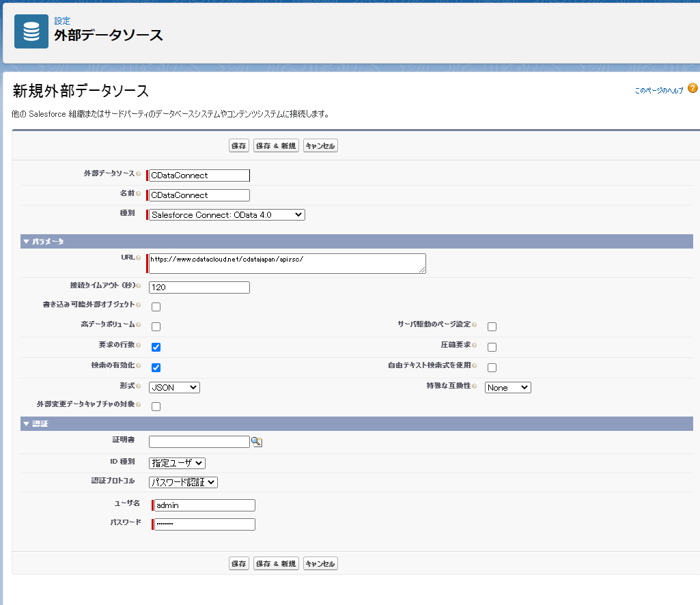
Task: Click the orange help circle at top right
Action: coord(692,88)
